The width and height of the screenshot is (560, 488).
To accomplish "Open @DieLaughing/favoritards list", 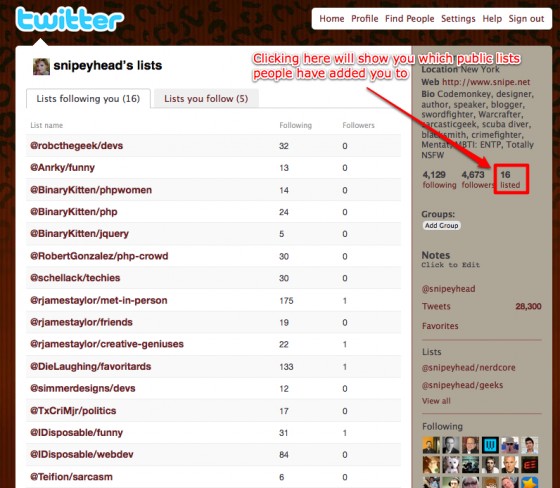I will 91,367.
